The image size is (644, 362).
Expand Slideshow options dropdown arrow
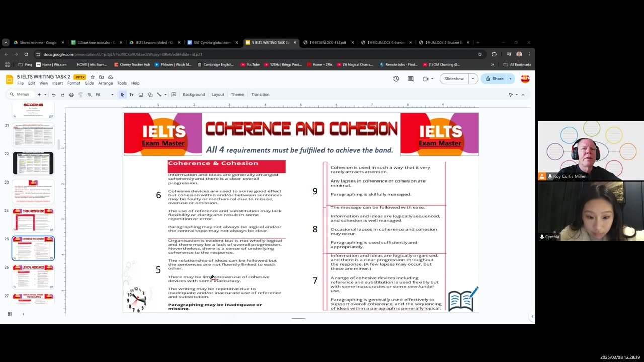[x=473, y=79]
